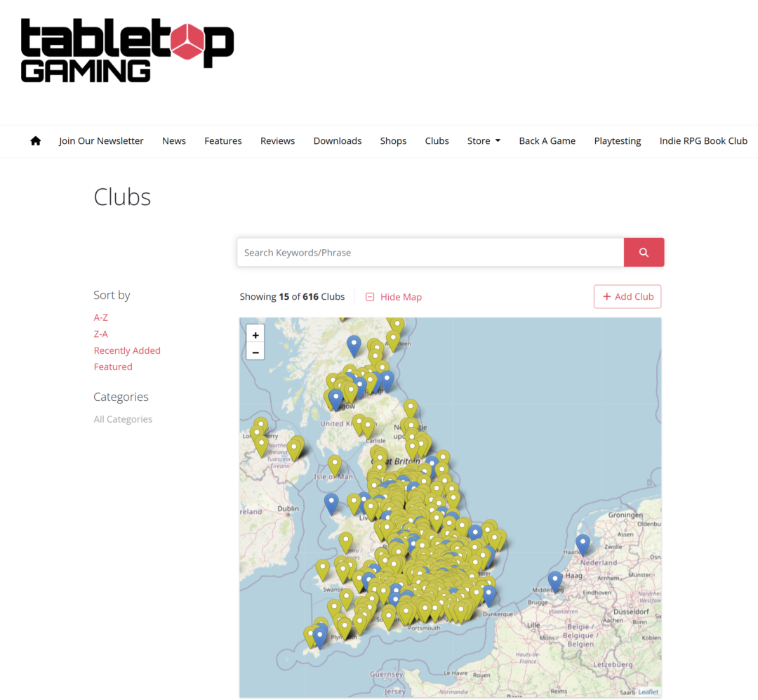The height and width of the screenshot is (700, 758).
Task: Go to the Reviews page
Action: click(277, 141)
